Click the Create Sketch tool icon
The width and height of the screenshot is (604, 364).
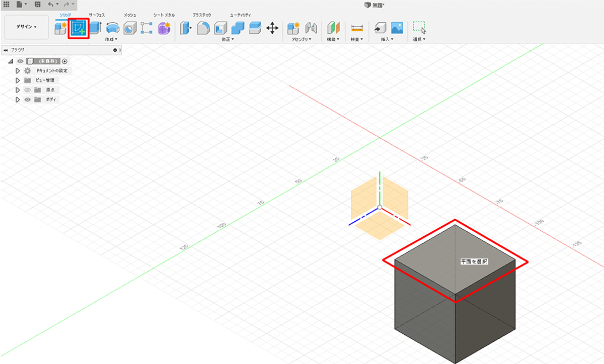[78, 28]
